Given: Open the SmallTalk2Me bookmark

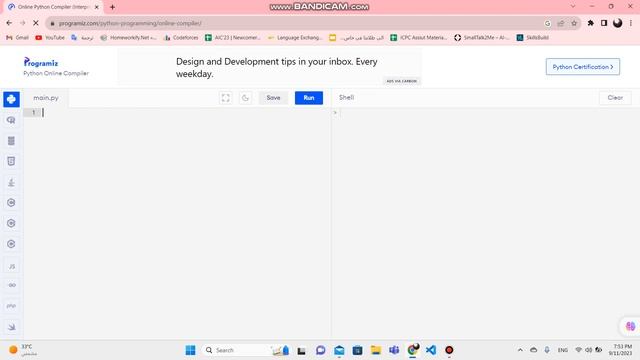Looking at the screenshot, I should 482,38.
